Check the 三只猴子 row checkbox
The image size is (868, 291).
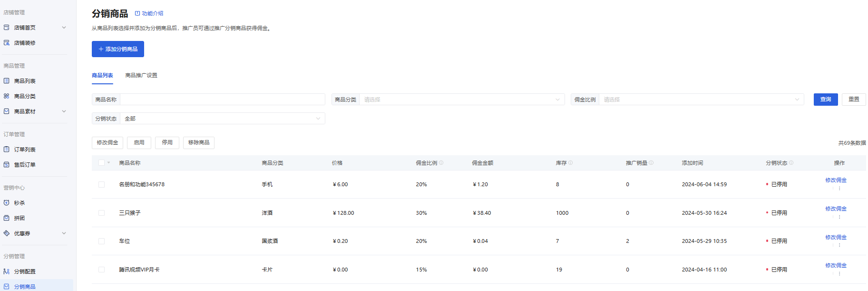[101, 213]
